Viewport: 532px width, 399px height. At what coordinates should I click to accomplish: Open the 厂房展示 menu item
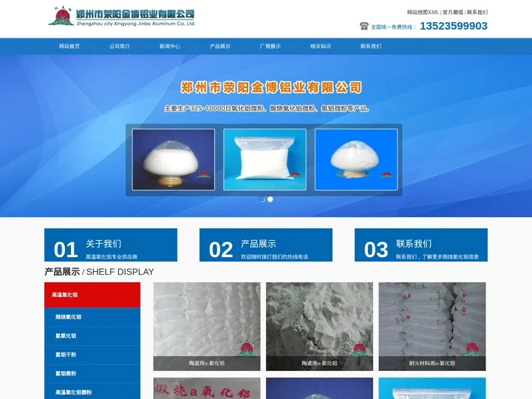point(270,46)
